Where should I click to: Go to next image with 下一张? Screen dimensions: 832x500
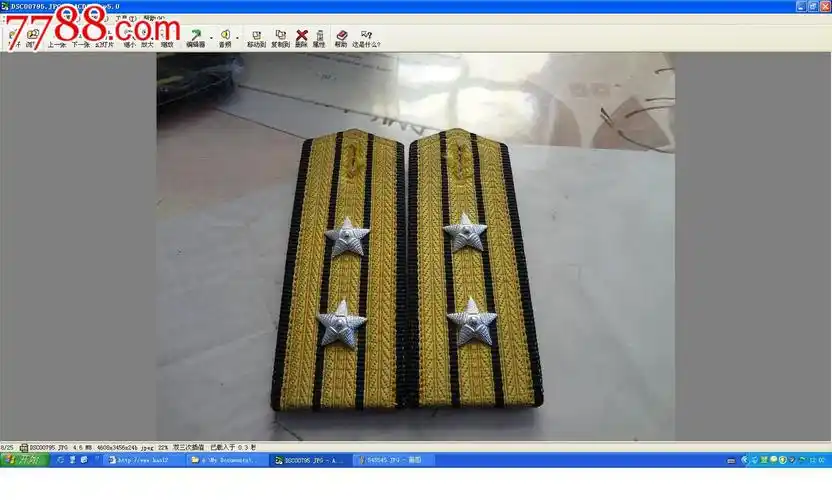80,38
